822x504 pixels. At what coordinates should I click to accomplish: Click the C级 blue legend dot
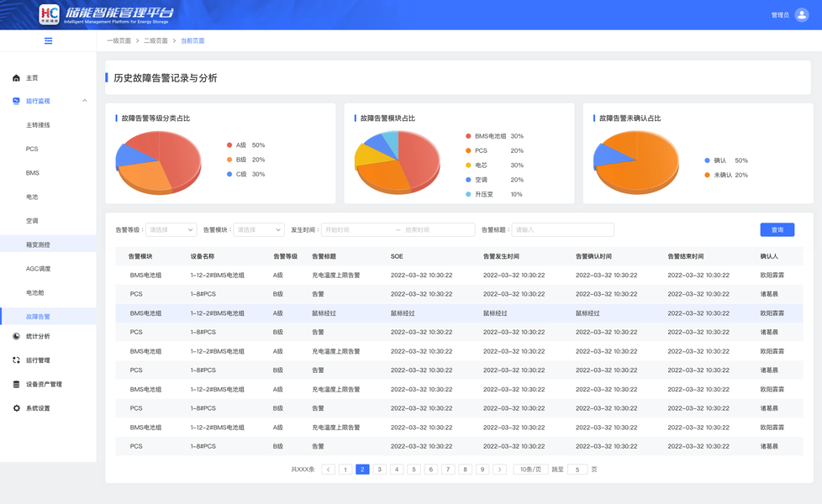click(x=229, y=174)
